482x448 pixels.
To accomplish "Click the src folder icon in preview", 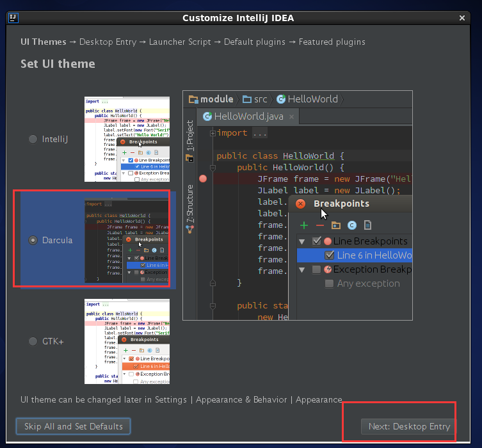I will [x=247, y=99].
